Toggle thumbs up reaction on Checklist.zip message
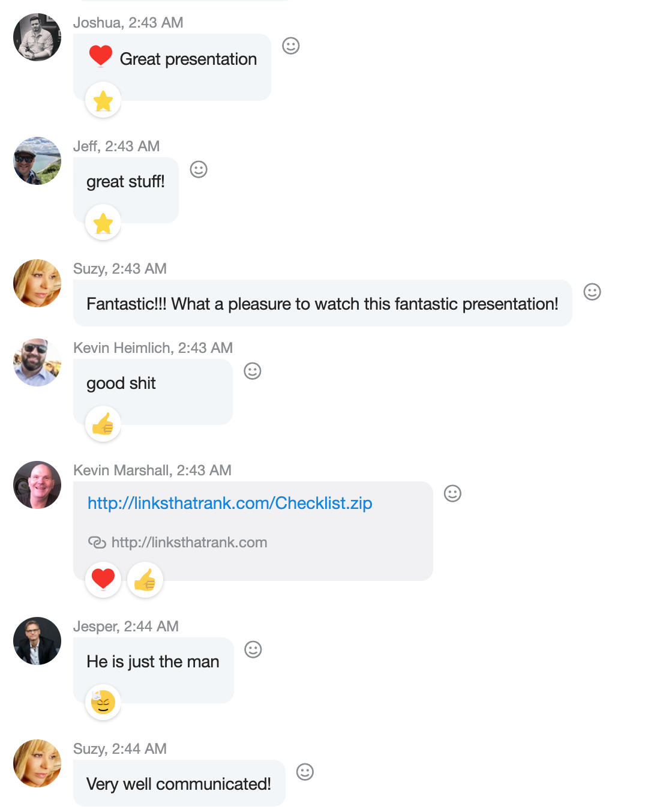The width and height of the screenshot is (672, 809). pyautogui.click(x=145, y=580)
